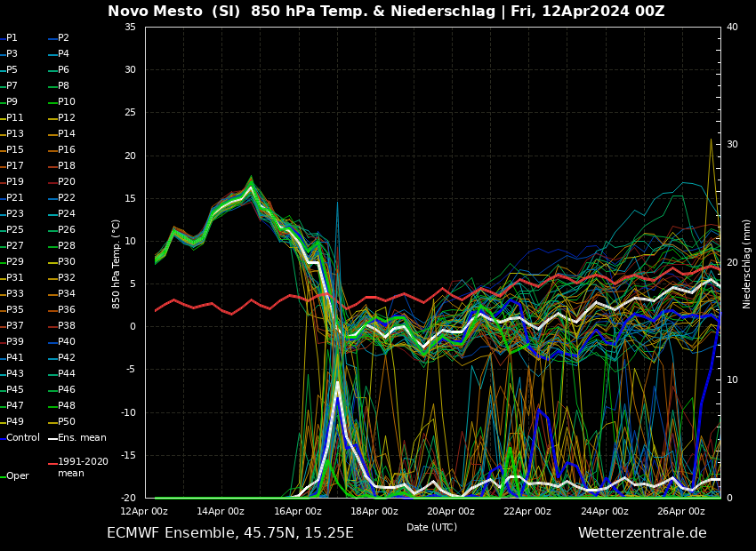
Task: Select the 1991-2020 mean legend label
Action: [83, 467]
